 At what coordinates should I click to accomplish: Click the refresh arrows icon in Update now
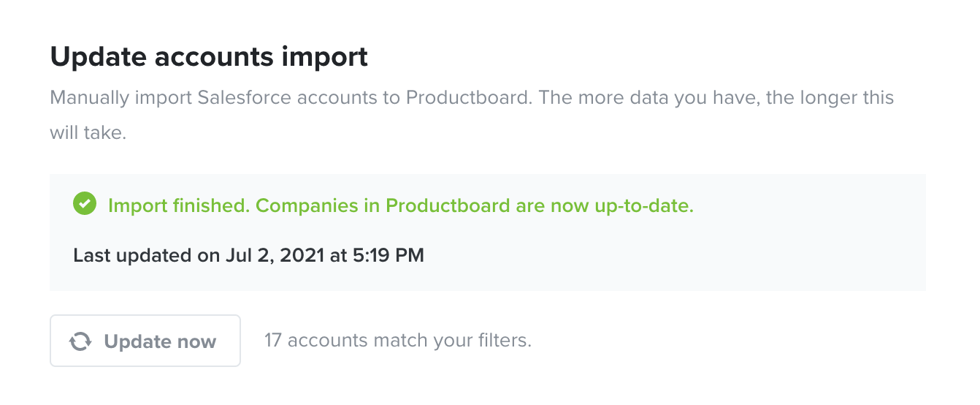(x=80, y=341)
